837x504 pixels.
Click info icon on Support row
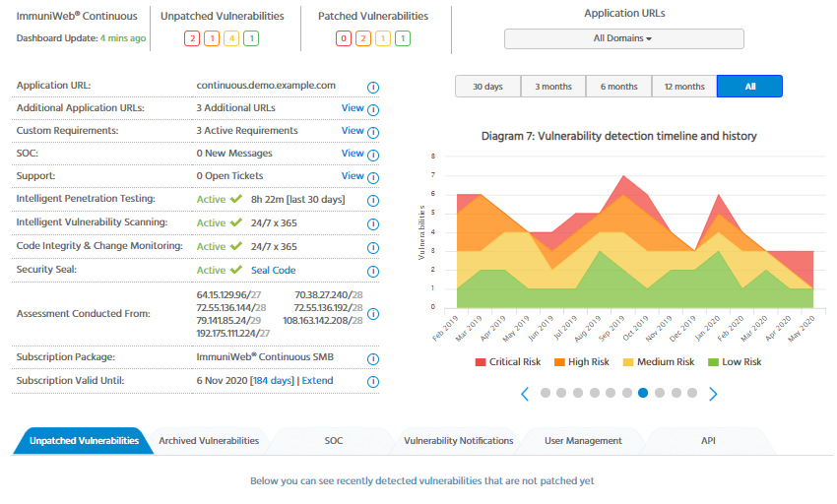tap(373, 178)
